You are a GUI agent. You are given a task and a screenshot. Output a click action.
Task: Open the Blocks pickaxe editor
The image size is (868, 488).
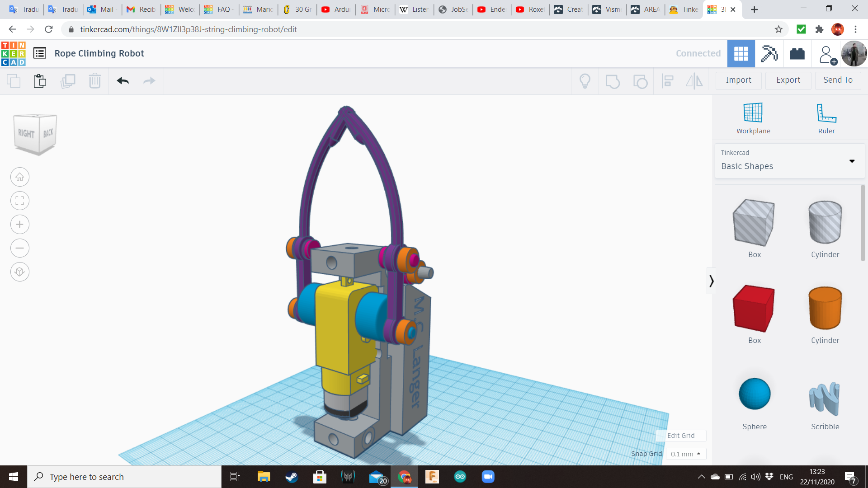tap(769, 53)
